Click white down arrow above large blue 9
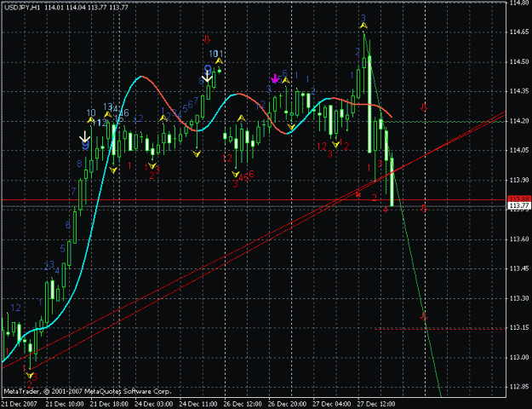The width and height of the screenshot is (532, 409). pos(84,137)
